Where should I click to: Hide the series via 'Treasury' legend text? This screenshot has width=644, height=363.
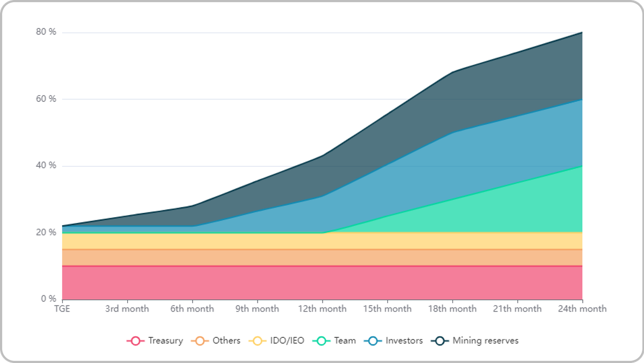point(165,340)
